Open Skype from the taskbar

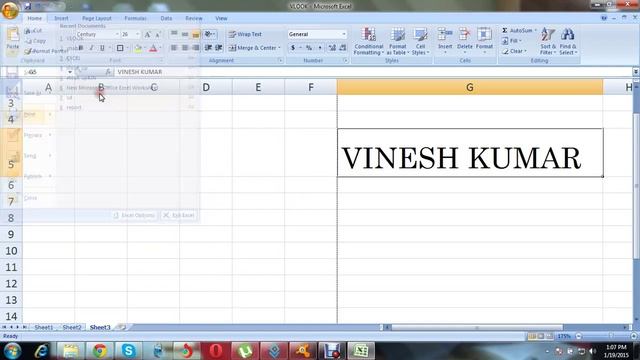129,351
